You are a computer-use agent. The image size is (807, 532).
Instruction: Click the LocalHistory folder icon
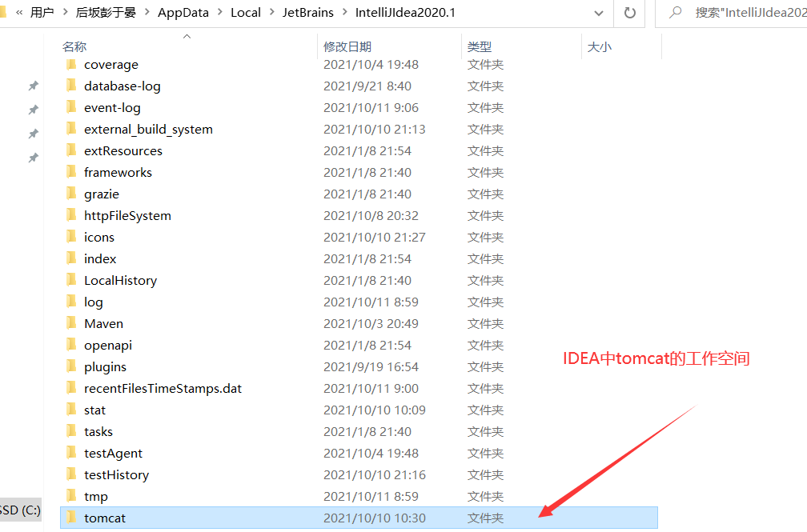71,281
